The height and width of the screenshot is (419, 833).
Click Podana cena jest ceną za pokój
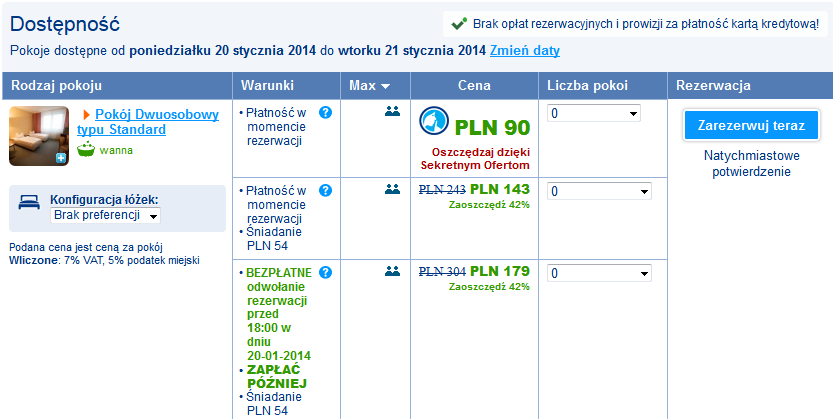86,247
